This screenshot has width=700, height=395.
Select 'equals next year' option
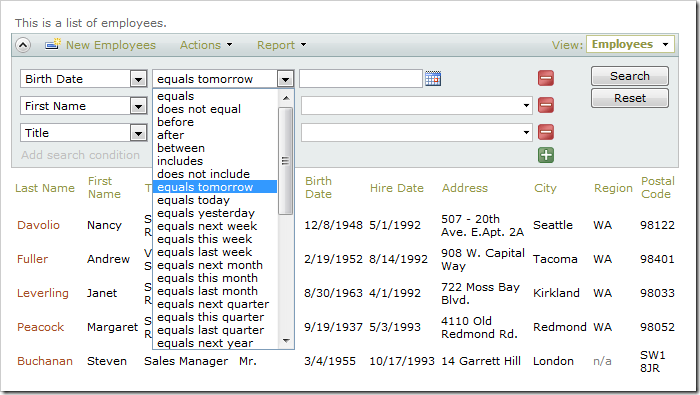[215, 342]
